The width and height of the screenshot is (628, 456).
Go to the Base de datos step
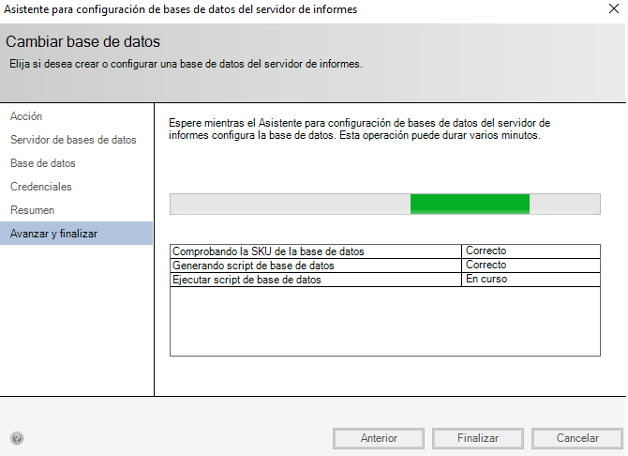click(43, 163)
